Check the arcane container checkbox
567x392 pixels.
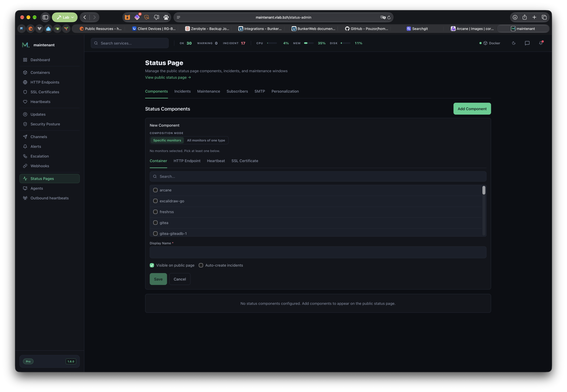(155, 190)
